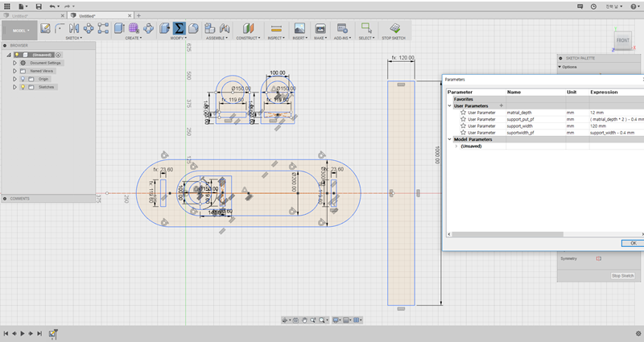Image resolution: width=644 pixels, height=342 pixels.
Task: Expand the Document Settings tree node
Action: click(14, 63)
